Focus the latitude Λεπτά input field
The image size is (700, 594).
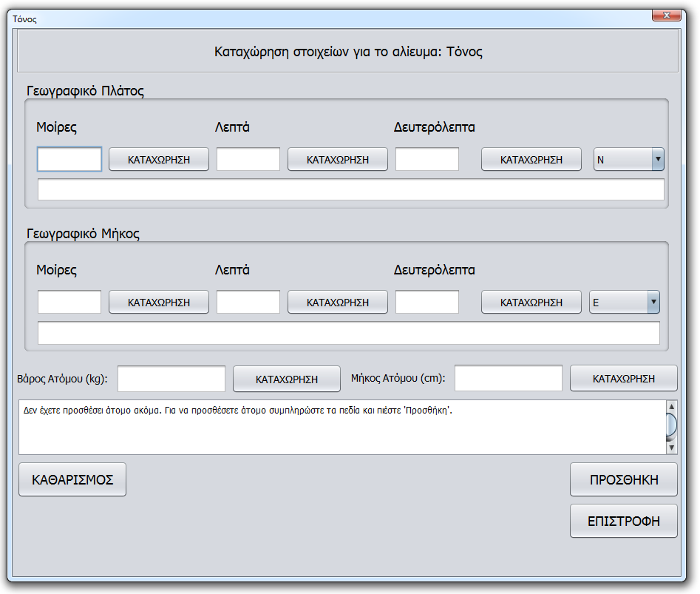point(248,159)
